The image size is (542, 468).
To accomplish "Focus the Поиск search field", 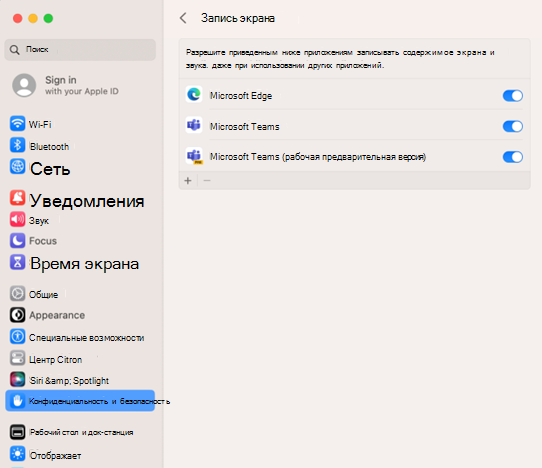I will pos(80,50).
